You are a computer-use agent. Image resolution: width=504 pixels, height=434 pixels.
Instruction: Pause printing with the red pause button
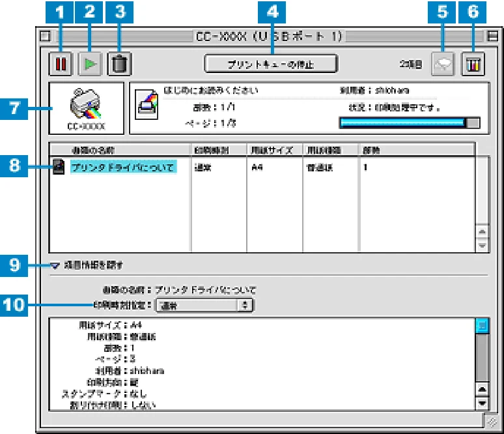pos(61,64)
